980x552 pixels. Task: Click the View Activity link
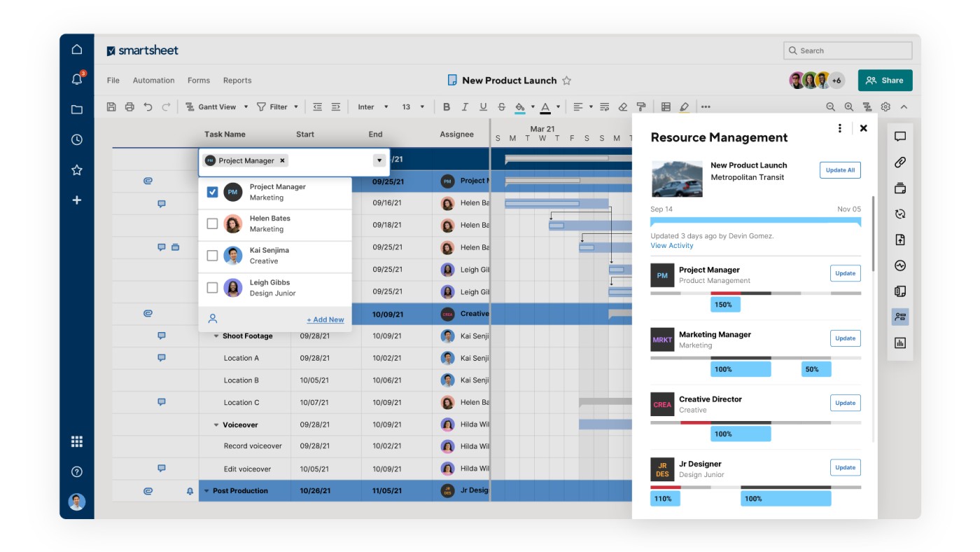point(672,246)
